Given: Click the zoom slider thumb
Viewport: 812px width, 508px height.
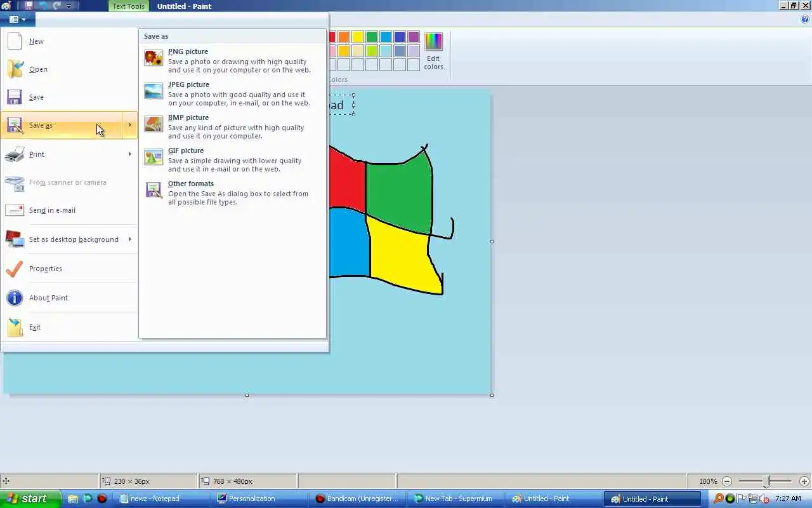Looking at the screenshot, I should [766, 481].
